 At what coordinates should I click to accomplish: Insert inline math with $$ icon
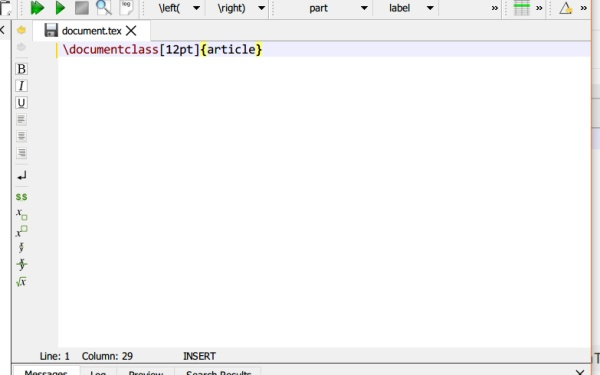(21, 197)
